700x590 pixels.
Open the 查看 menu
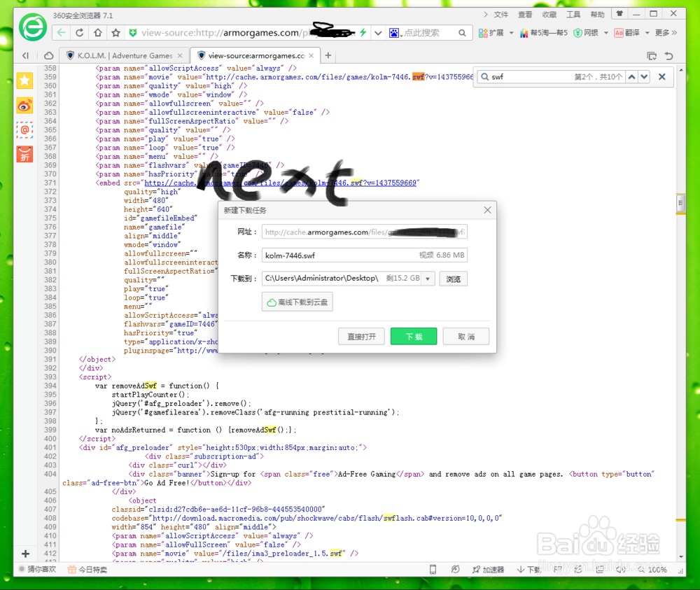(x=525, y=14)
